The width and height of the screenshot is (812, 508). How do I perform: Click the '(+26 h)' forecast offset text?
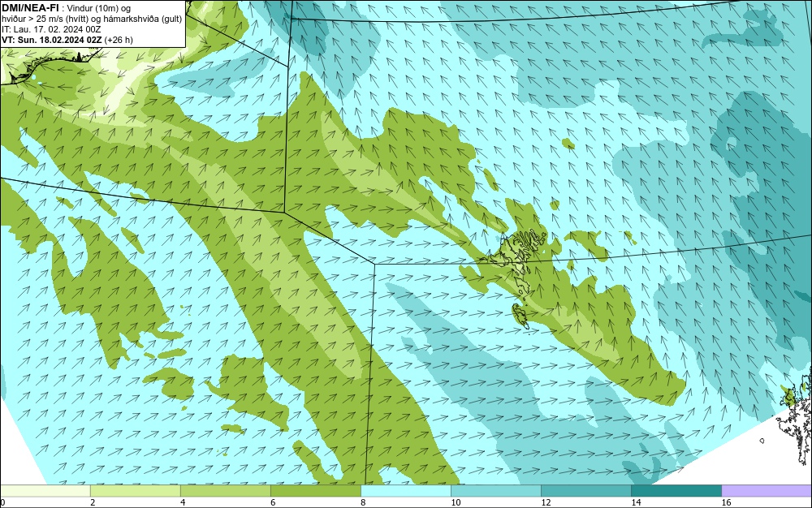(119, 40)
